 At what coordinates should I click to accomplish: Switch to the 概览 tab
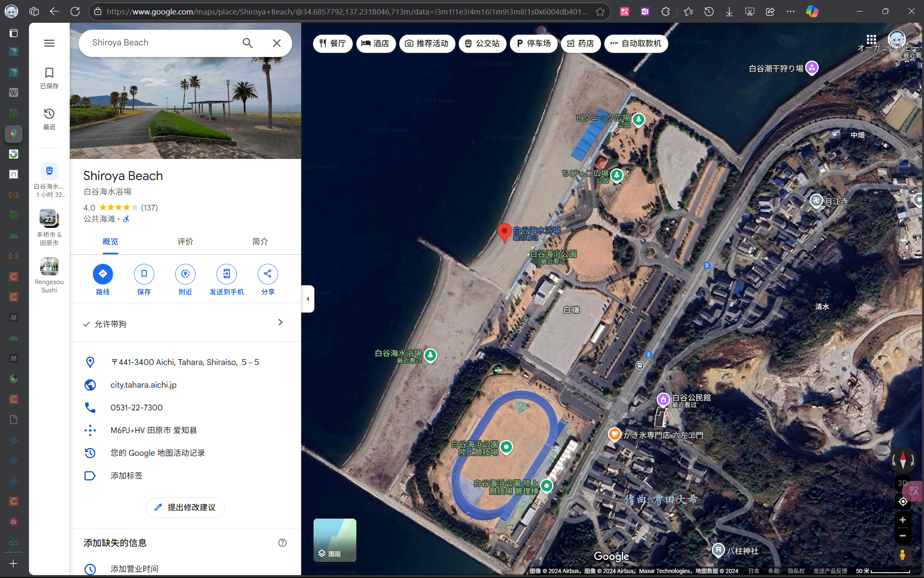pos(110,242)
